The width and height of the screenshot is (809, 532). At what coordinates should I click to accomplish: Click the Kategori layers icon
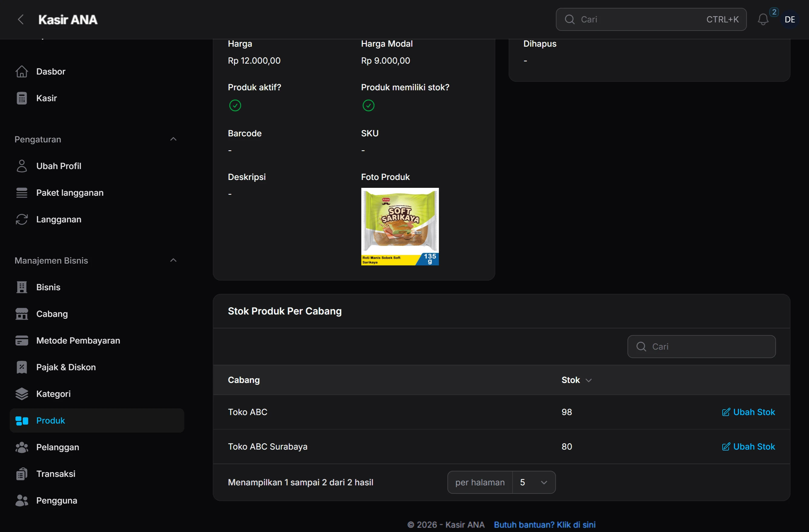click(22, 394)
